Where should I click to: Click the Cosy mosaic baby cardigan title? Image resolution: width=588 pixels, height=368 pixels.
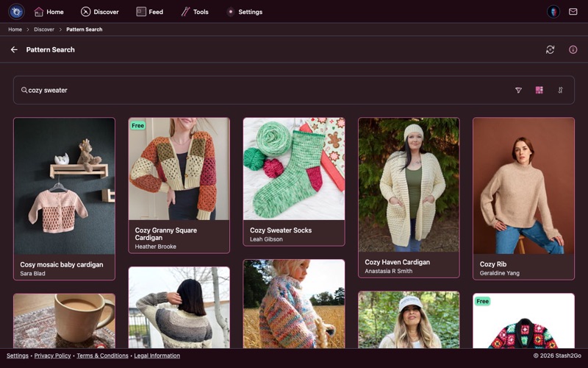tap(62, 264)
